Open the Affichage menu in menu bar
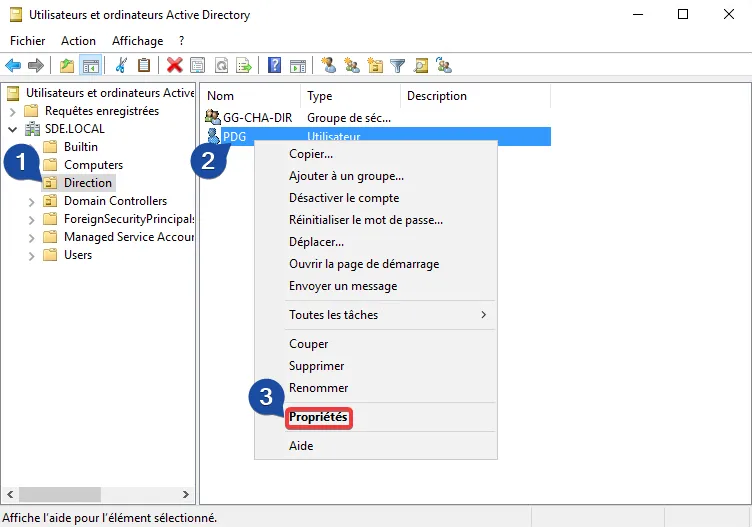 click(137, 41)
